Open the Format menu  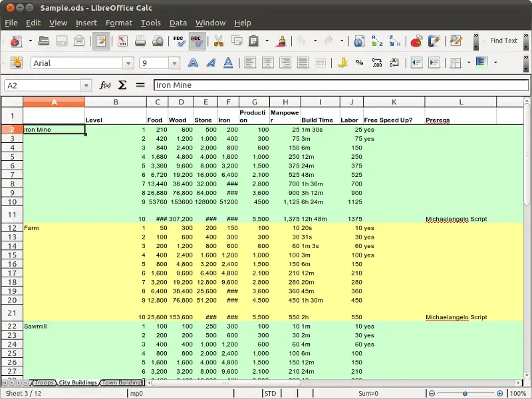(119, 23)
